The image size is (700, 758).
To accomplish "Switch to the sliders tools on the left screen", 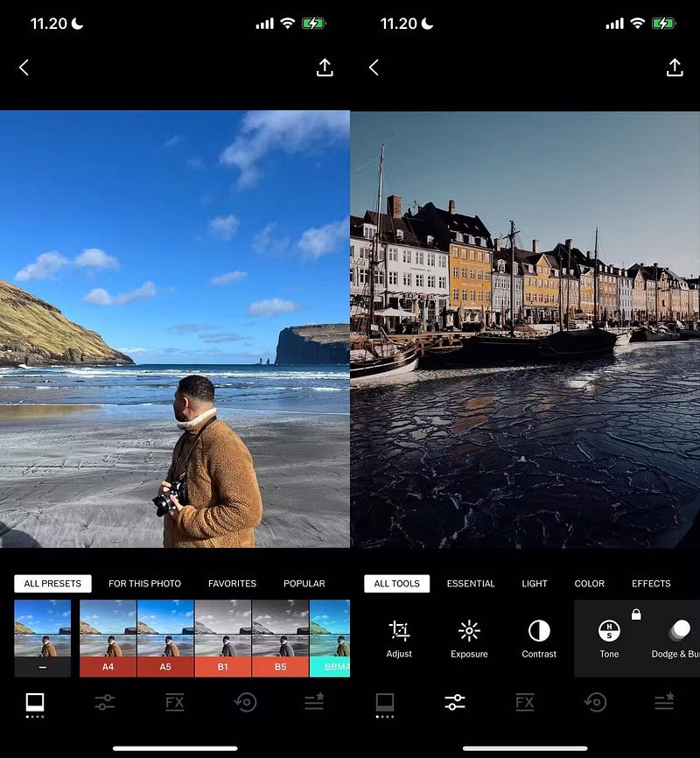I will tap(105, 702).
